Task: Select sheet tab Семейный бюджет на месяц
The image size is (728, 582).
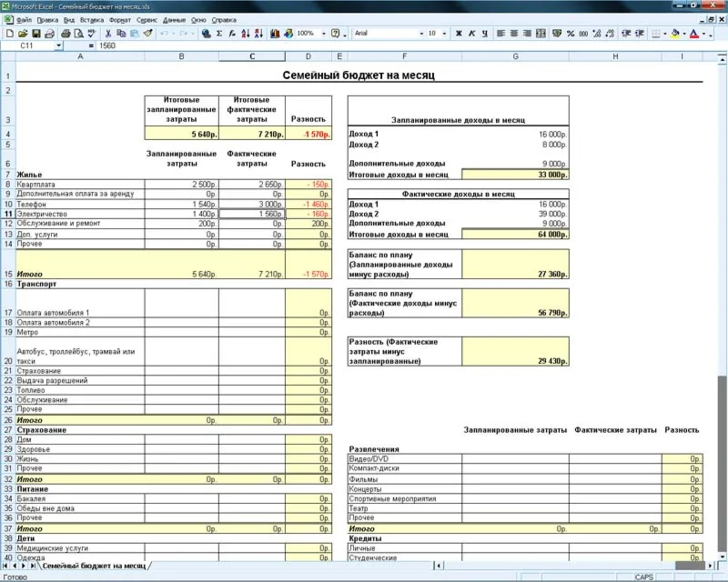Action: pos(96,567)
